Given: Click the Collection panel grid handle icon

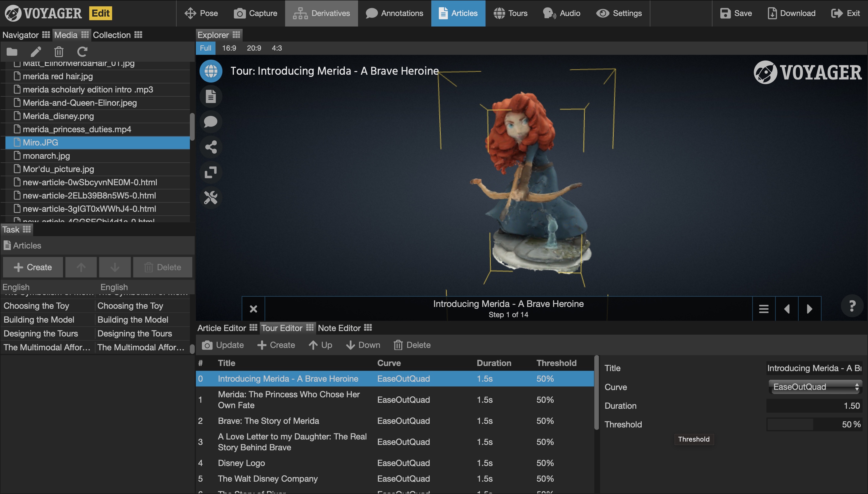Looking at the screenshot, I should coord(138,35).
